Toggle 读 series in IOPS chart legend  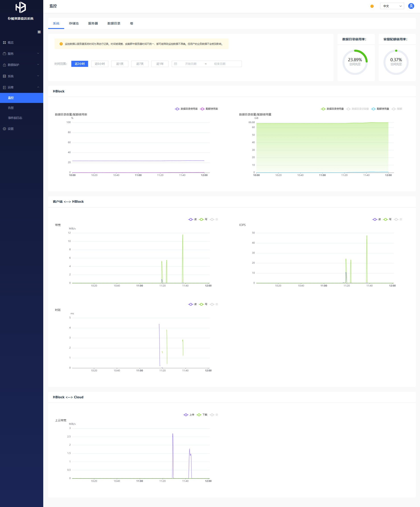click(x=377, y=219)
